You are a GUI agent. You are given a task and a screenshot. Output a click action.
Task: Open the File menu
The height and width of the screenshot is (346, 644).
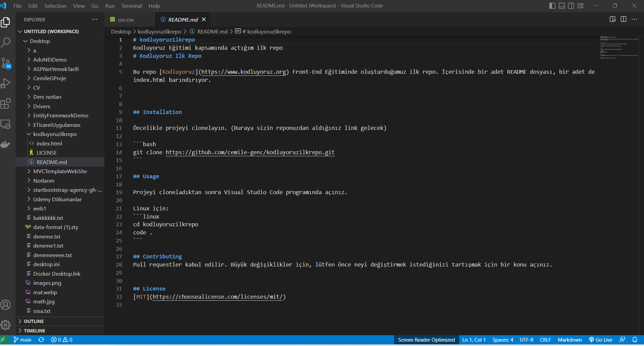coord(17,6)
